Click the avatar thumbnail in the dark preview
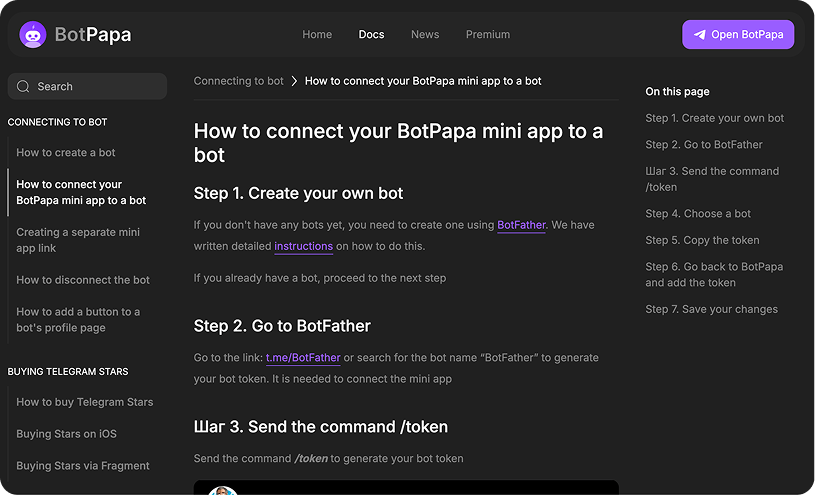The height and width of the screenshot is (495, 815). point(222,491)
